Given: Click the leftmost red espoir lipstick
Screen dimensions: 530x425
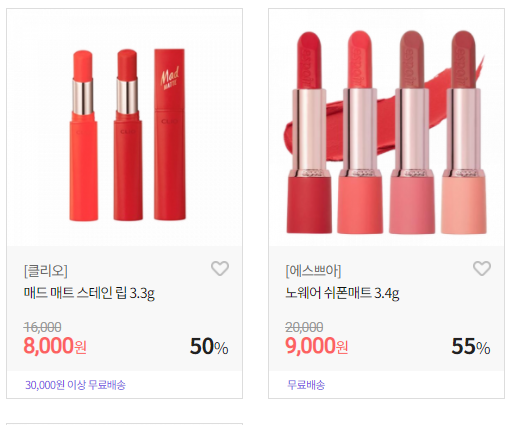Looking at the screenshot, I should click(x=309, y=133).
